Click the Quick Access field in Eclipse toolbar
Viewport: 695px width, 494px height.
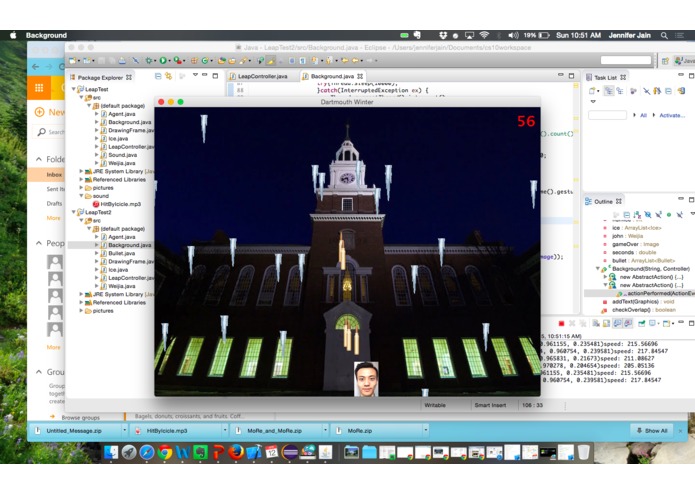(x=626, y=60)
